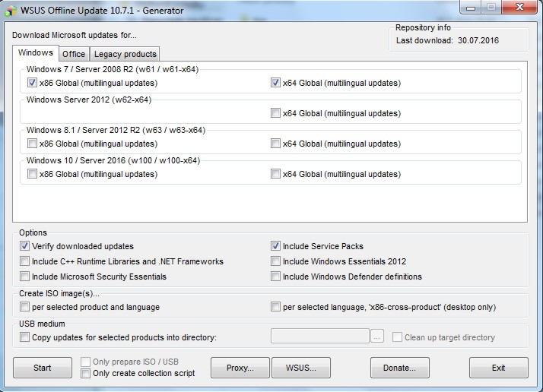Viewport: 543px width, 392px height.
Task: Enable C++ Runtime Libraries and .NET Frameworks
Action: click(x=24, y=261)
